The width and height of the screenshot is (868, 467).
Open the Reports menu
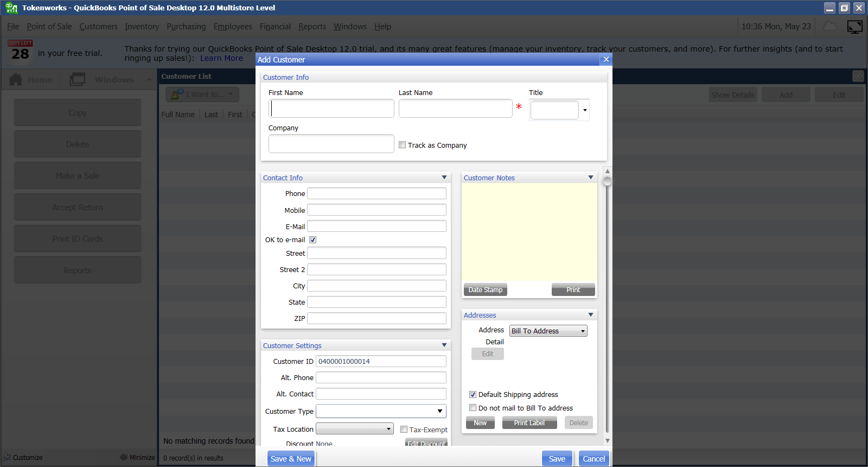312,27
